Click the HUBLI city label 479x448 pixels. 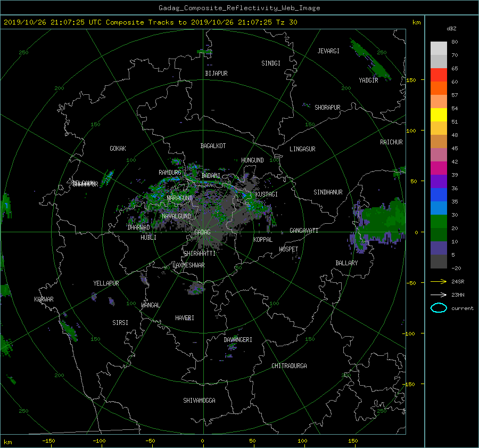(x=148, y=237)
